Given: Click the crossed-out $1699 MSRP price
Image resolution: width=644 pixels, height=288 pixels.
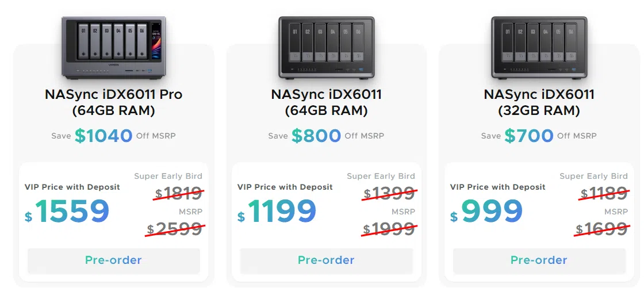Looking at the screenshot, I should 601,229.
